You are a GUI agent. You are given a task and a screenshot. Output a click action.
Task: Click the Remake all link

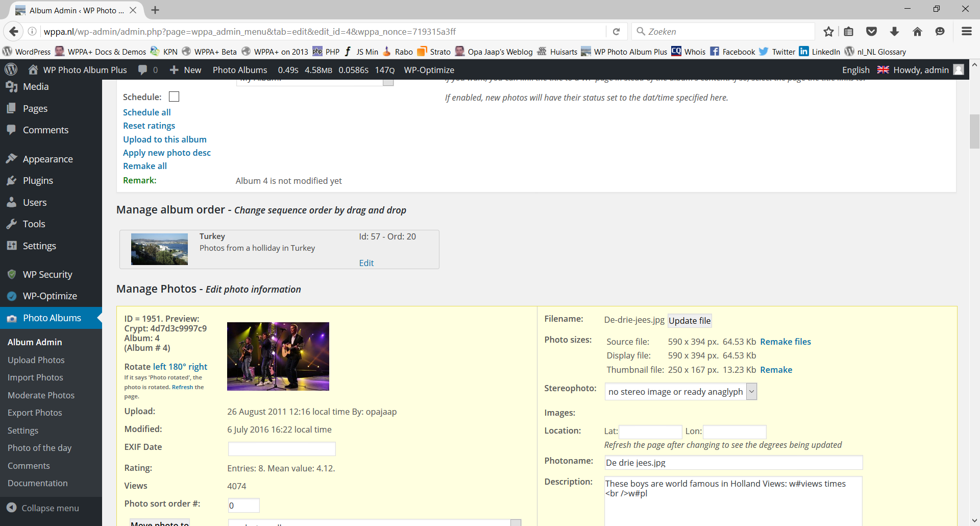(x=145, y=166)
